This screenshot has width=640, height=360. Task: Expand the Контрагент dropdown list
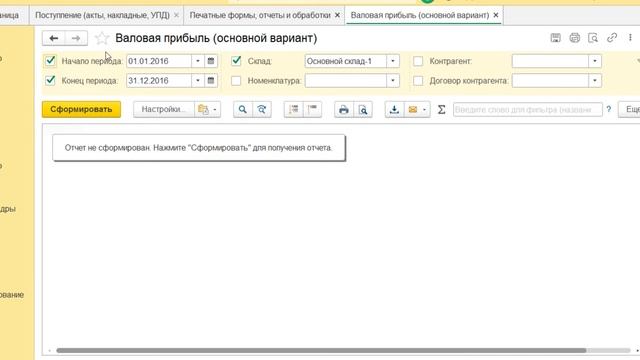595,61
